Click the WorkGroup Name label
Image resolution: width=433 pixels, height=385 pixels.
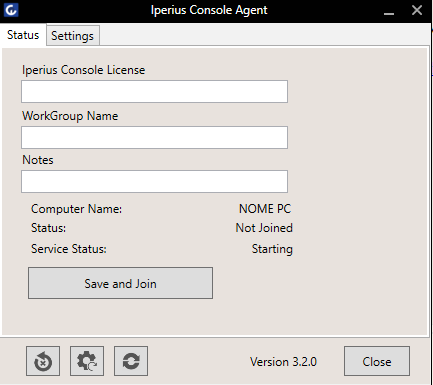click(70, 116)
